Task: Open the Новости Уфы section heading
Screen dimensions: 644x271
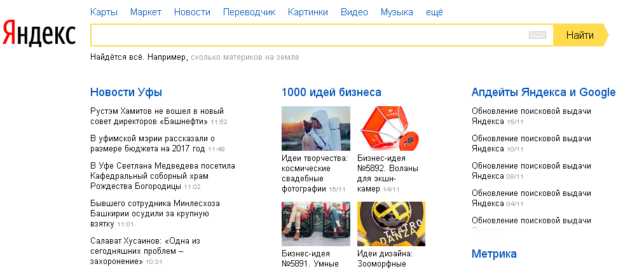Action: 126,92
